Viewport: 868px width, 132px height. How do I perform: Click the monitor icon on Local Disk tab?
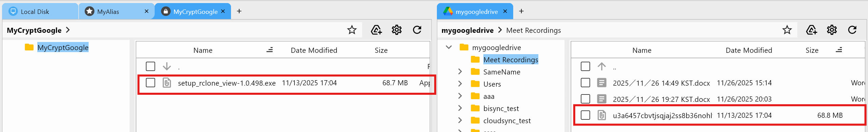pos(13,12)
